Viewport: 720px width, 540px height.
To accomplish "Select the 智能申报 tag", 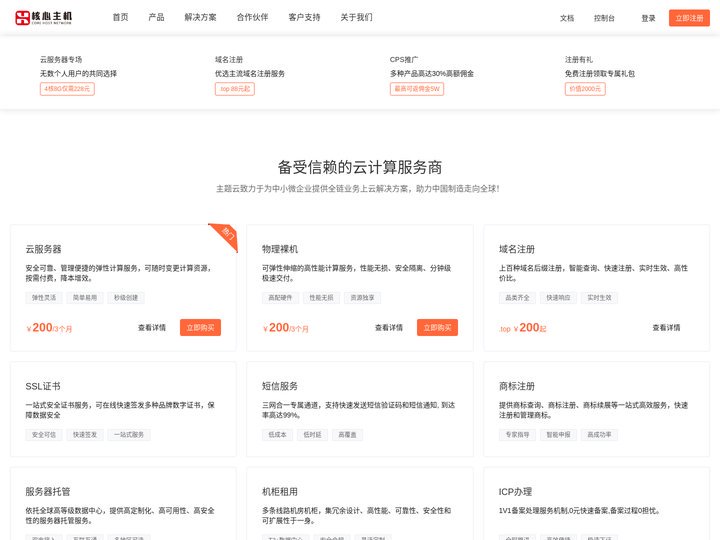I will (x=558, y=434).
